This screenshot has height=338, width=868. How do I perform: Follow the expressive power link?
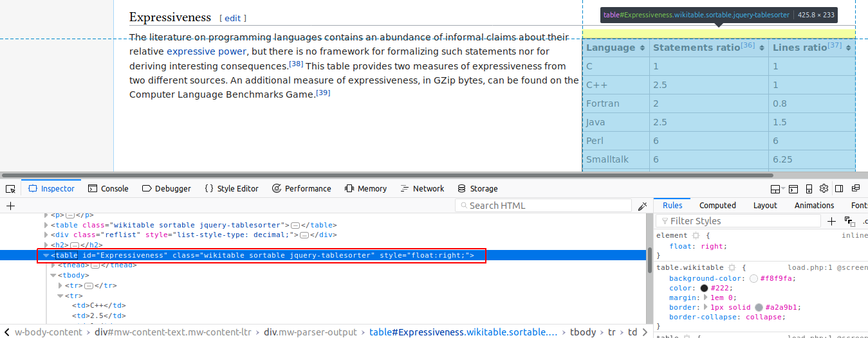point(206,51)
